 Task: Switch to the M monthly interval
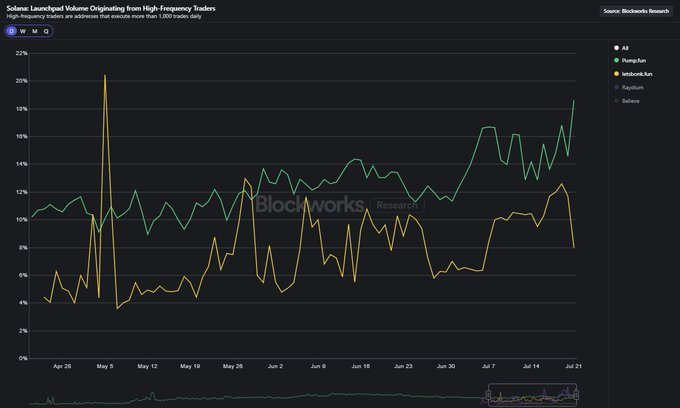coord(35,31)
